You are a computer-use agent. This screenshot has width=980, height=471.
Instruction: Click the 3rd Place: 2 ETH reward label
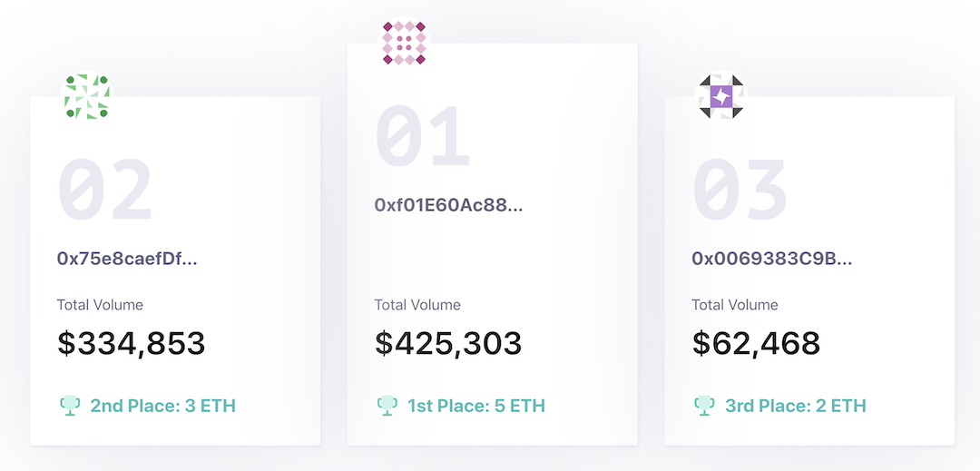[795, 405]
